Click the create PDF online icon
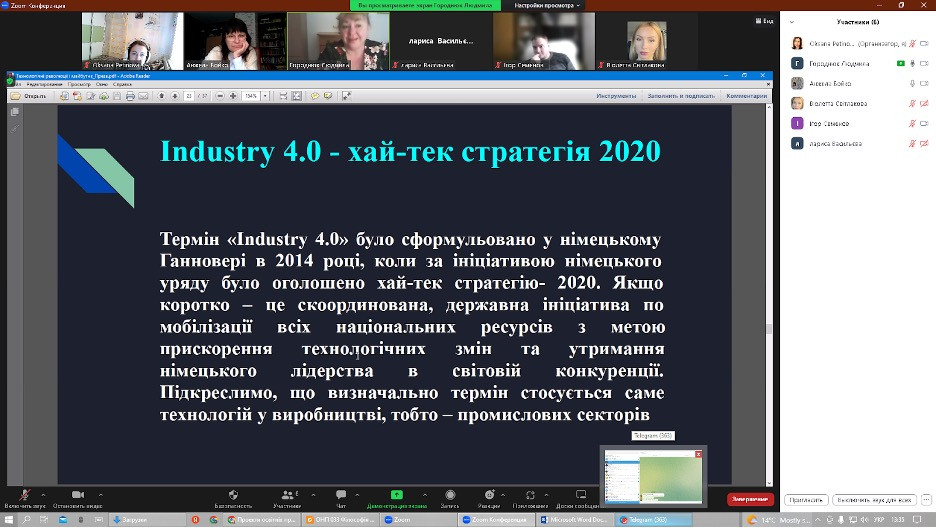Image resolution: width=936 pixels, height=528 pixels. [x=77, y=96]
